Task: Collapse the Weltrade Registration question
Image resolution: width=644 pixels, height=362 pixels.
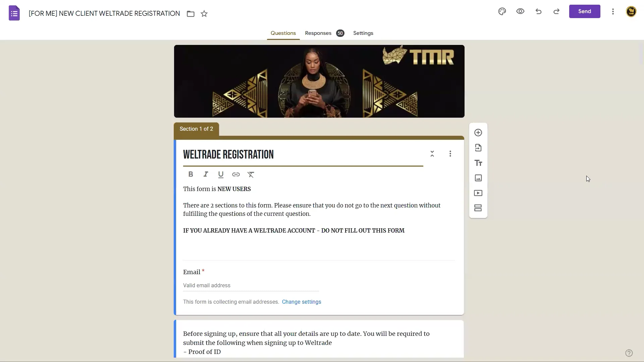Action: [432, 154]
